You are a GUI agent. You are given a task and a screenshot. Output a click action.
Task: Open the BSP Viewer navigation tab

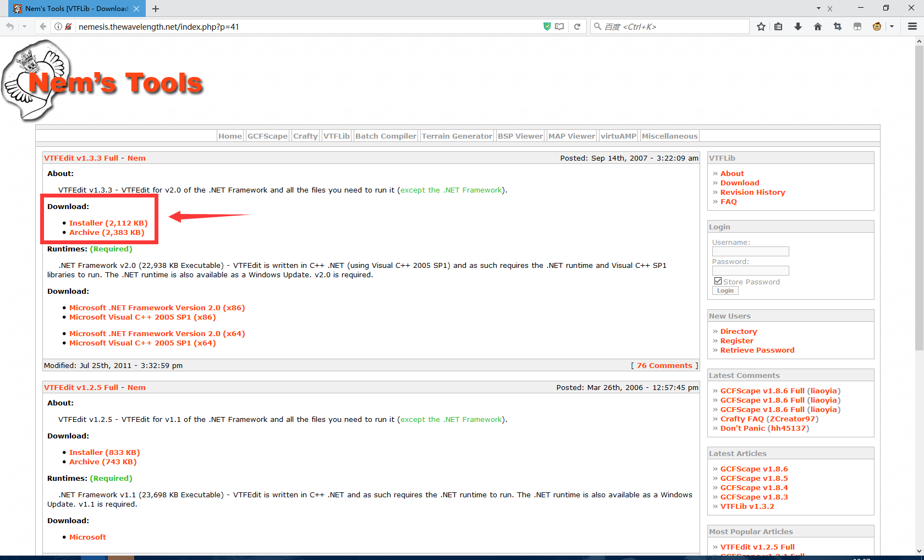520,136
